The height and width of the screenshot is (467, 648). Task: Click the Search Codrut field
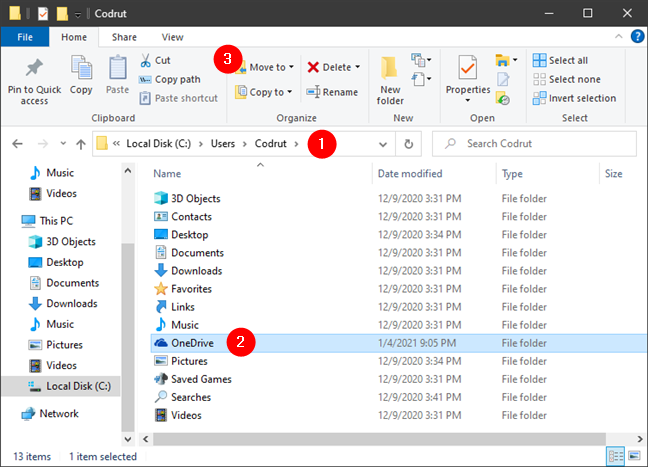[534, 144]
